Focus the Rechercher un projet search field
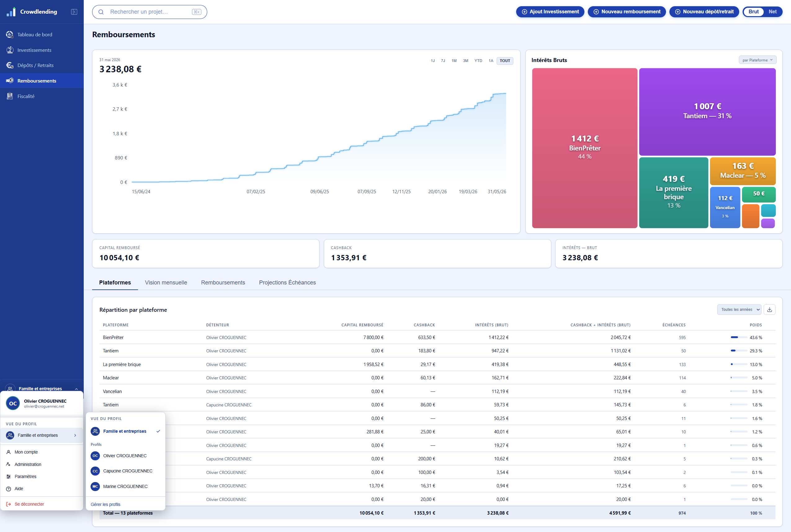 [x=150, y=12]
